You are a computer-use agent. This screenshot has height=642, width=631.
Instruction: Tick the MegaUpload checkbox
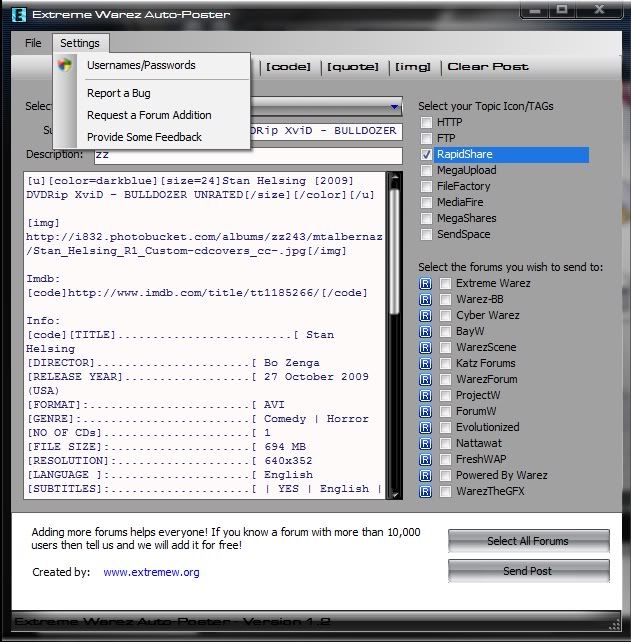(426, 170)
